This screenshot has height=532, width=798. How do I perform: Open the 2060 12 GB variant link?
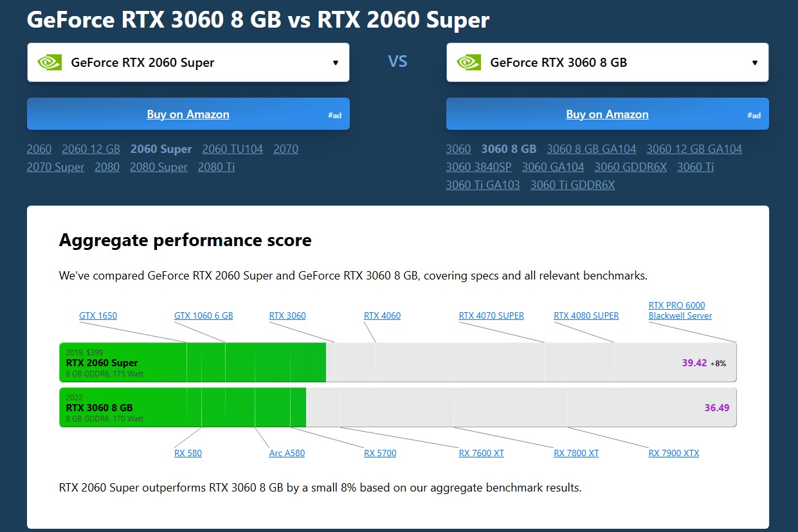(x=91, y=149)
